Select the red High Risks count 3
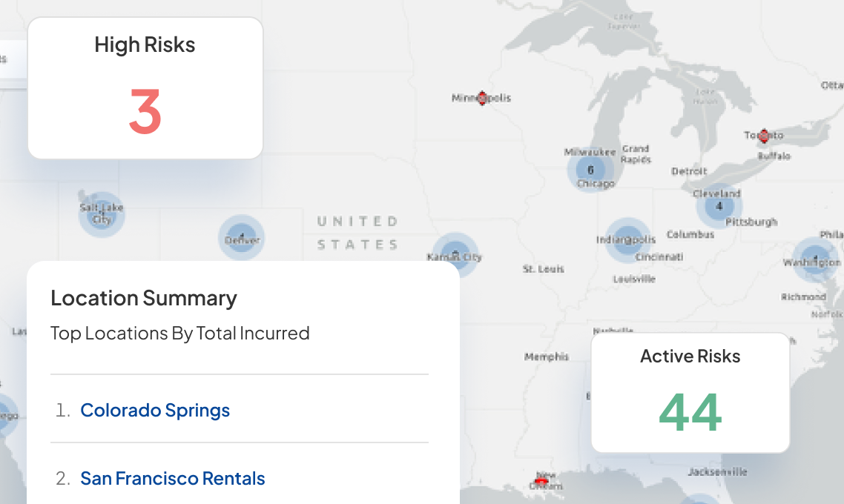The height and width of the screenshot is (504, 844). (x=145, y=112)
